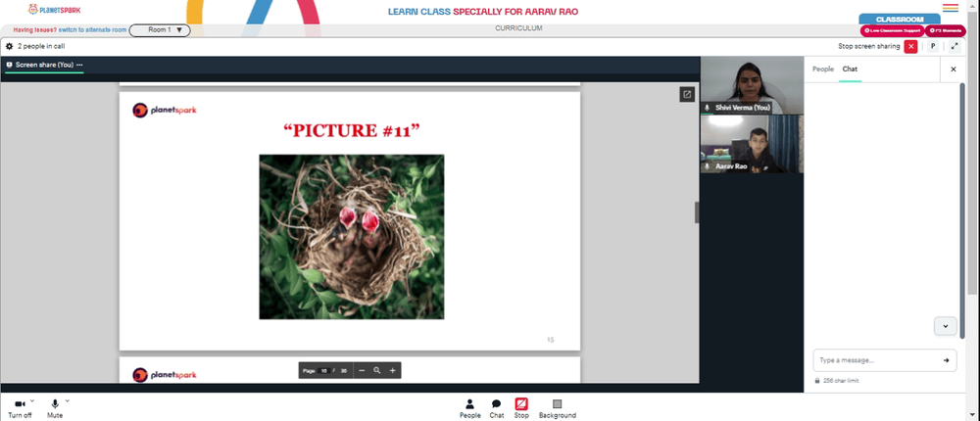Click the red stop screen sharing X button

point(910,46)
